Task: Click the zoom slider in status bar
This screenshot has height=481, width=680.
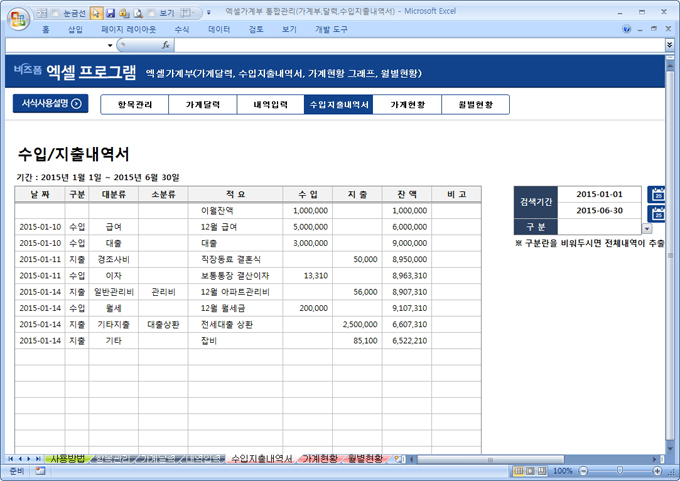Action: coord(617,471)
